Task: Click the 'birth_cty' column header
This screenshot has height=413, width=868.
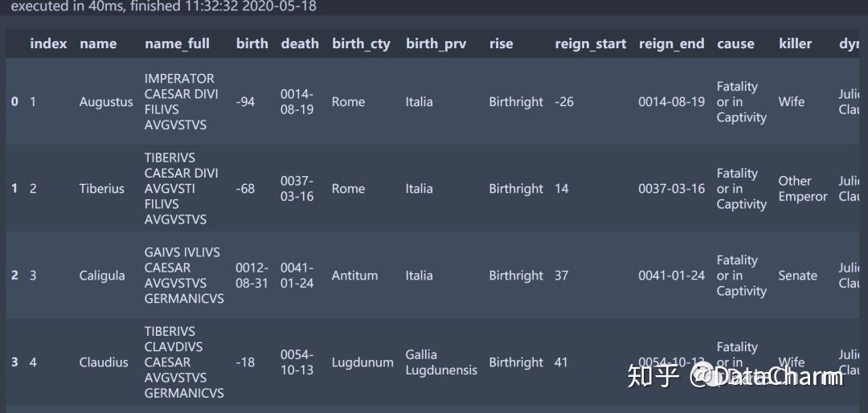Action: (361, 43)
